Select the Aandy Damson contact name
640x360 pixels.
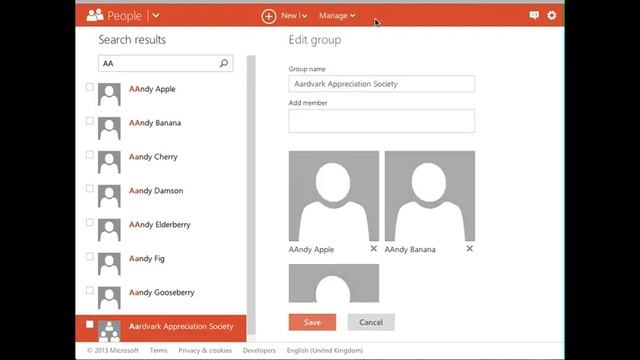tap(156, 191)
